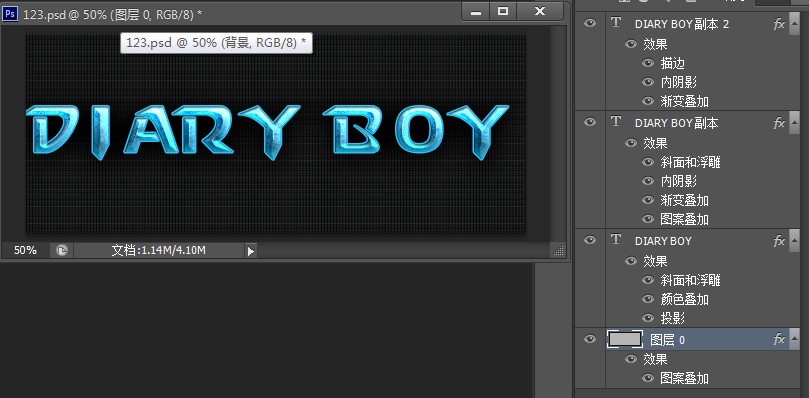Click the 颜色叠加 effect label
809x398 pixels.
pos(684,299)
